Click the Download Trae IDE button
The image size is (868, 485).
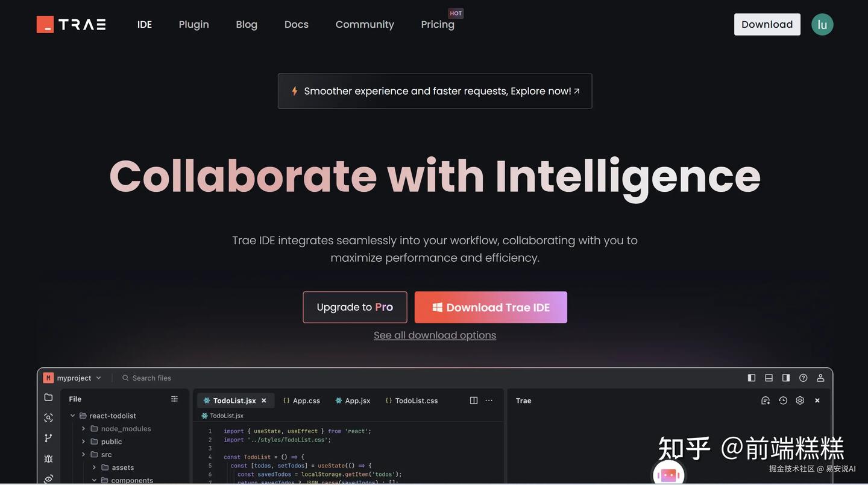tap(491, 307)
